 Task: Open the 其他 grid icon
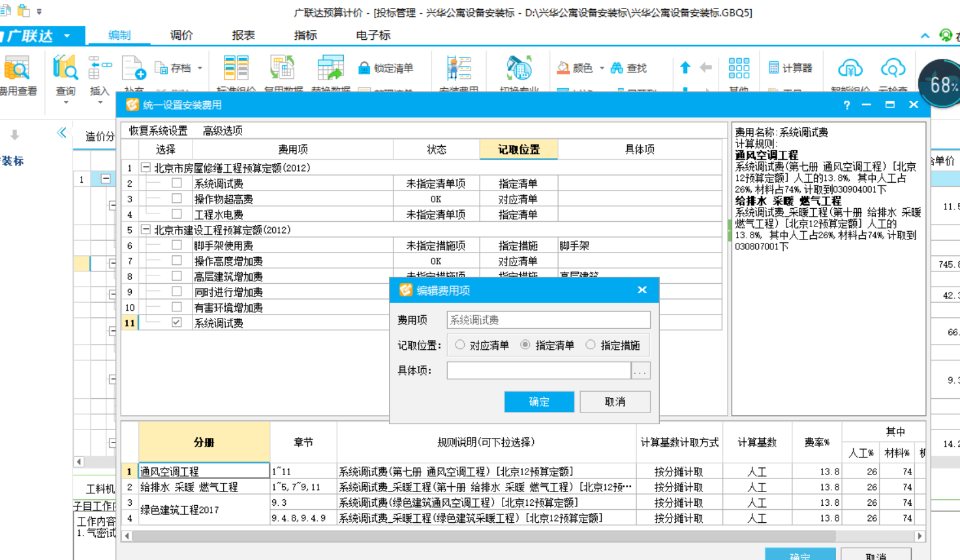[739, 68]
